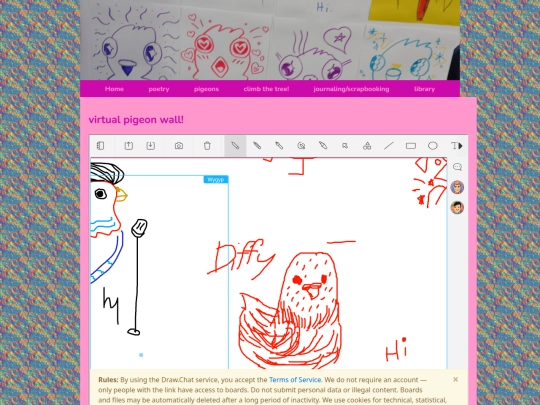The width and height of the screenshot is (540, 405).
Task: Expand more tools with toolbar arrow
Action: click(461, 146)
